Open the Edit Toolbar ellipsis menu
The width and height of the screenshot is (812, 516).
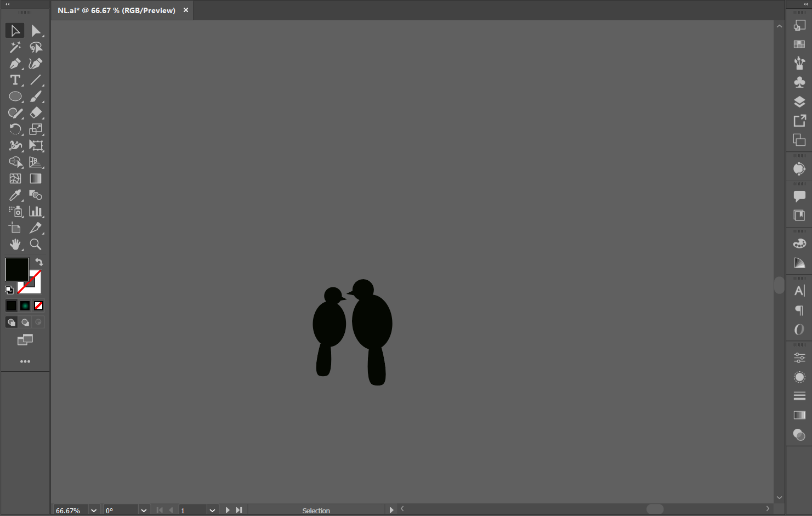[x=25, y=361]
